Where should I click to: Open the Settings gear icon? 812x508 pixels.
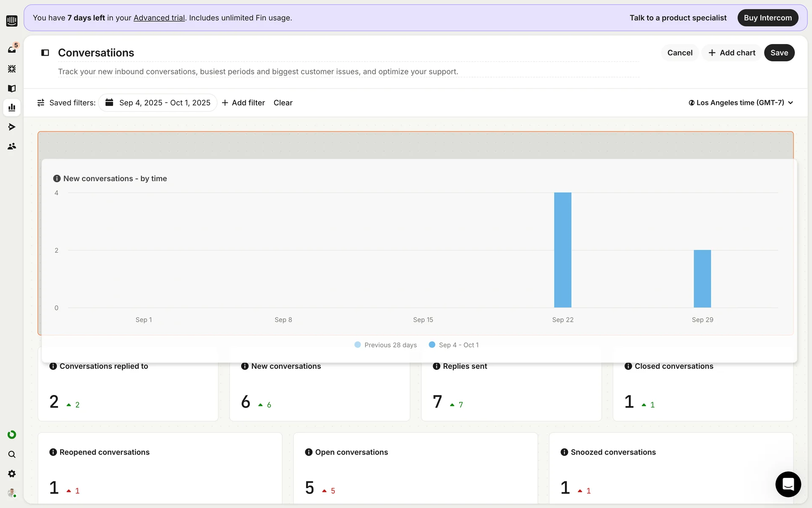tap(12, 474)
